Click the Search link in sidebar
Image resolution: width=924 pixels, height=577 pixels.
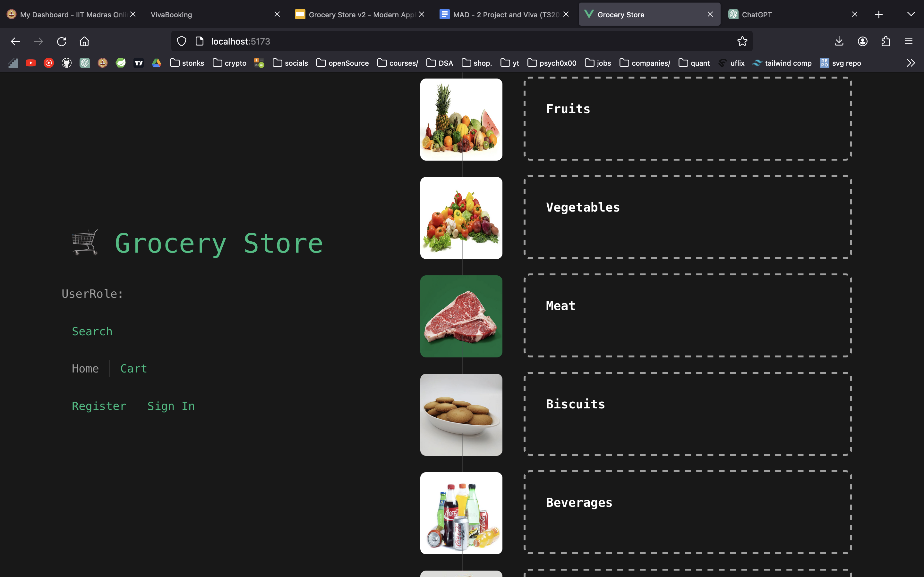tap(92, 331)
